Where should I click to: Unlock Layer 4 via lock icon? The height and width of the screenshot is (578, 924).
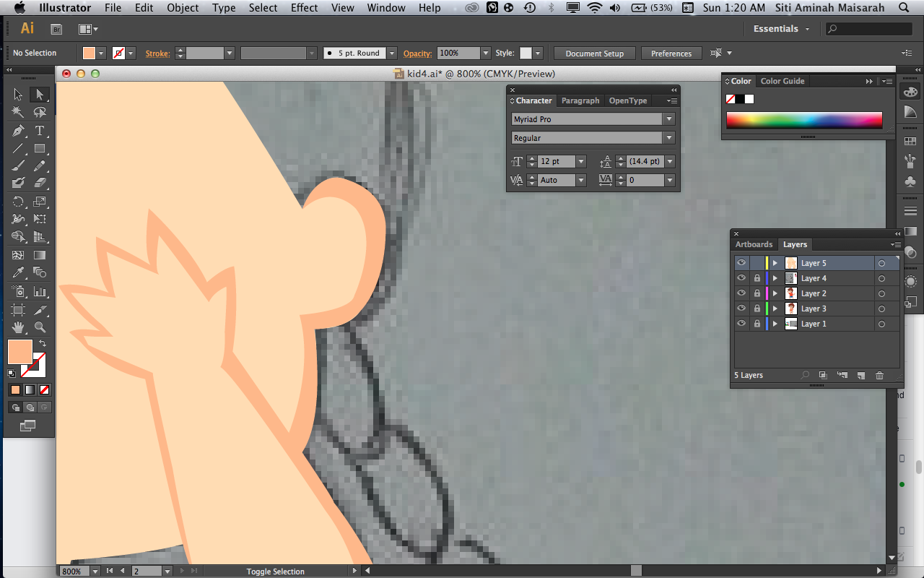coord(757,278)
